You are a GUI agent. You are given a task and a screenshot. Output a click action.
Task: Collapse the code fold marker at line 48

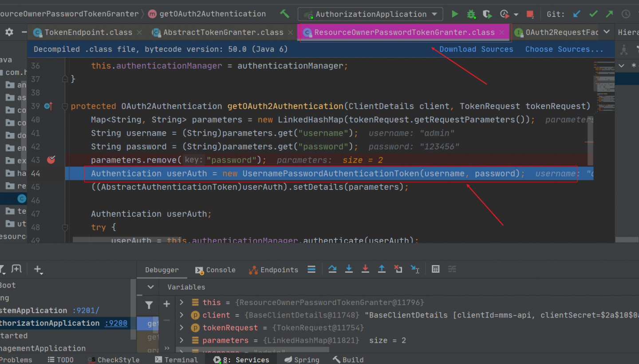coord(65,227)
